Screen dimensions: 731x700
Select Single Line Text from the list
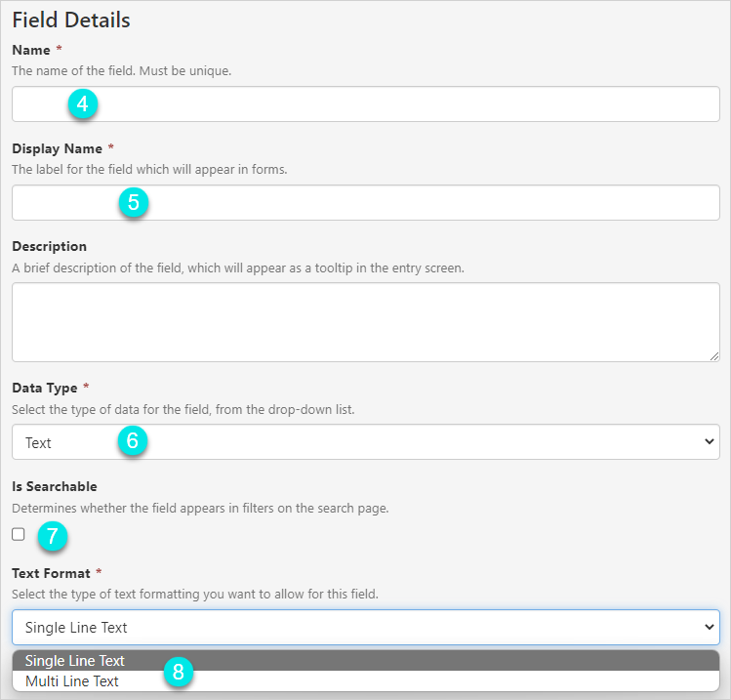tap(76, 661)
